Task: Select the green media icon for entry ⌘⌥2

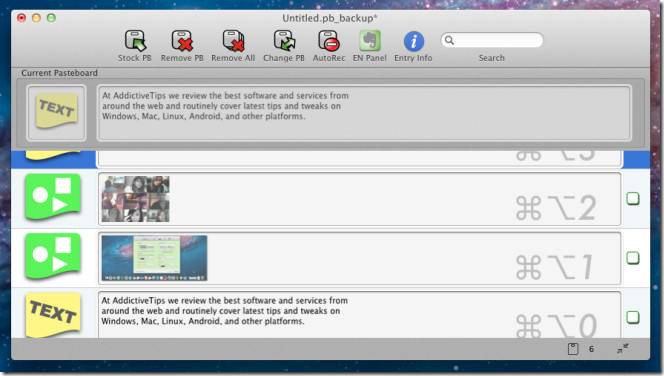Action: [x=53, y=197]
